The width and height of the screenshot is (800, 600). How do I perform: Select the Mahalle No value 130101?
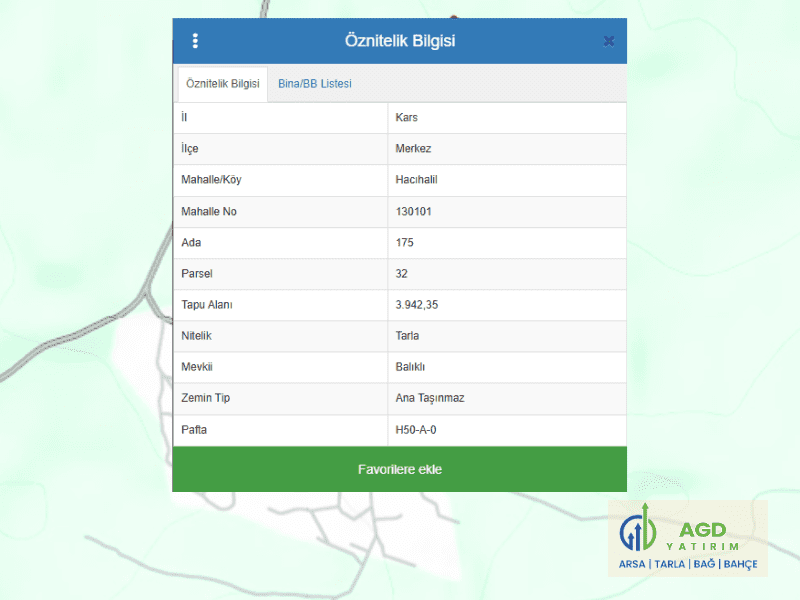(414, 212)
